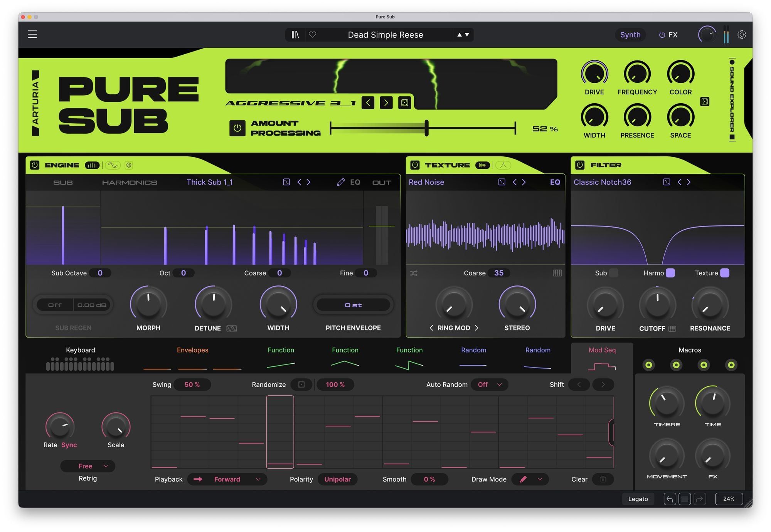Click the shuffle icon in Texture panel
771x532 pixels.
(x=414, y=273)
